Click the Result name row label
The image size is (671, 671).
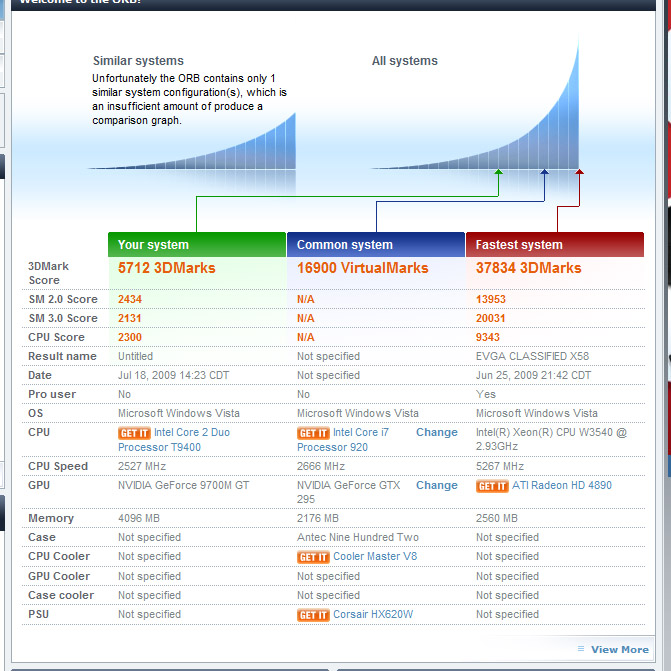(x=62, y=356)
